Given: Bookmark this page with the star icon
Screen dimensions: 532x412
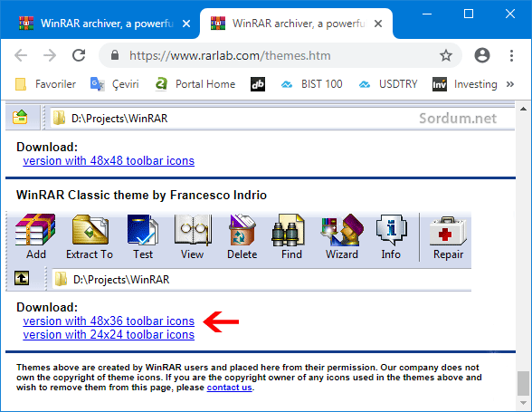Looking at the screenshot, I should click(x=446, y=55).
